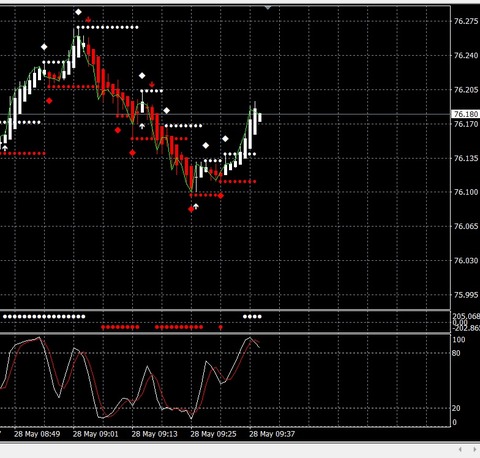Click the 76.135 price axis label
The width and height of the screenshot is (480, 458).
[x=466, y=158]
